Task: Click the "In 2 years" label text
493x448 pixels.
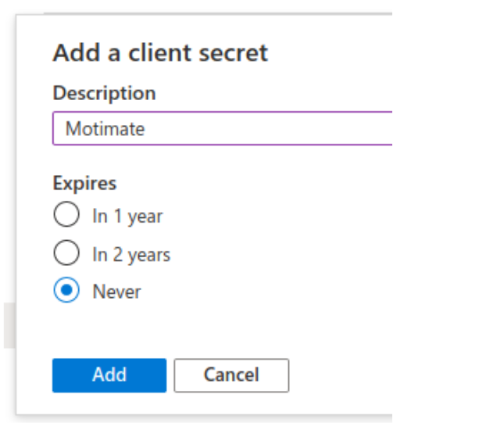Action: click(x=131, y=254)
